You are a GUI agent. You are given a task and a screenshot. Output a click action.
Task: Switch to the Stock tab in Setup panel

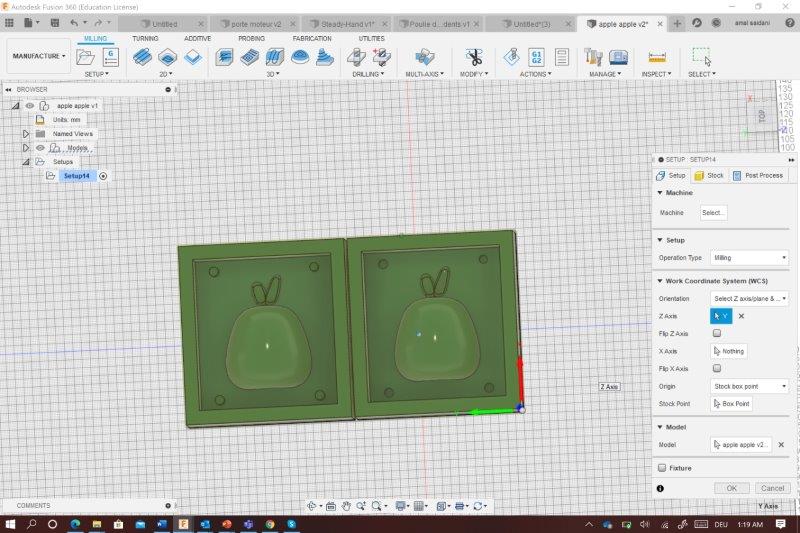click(710, 175)
